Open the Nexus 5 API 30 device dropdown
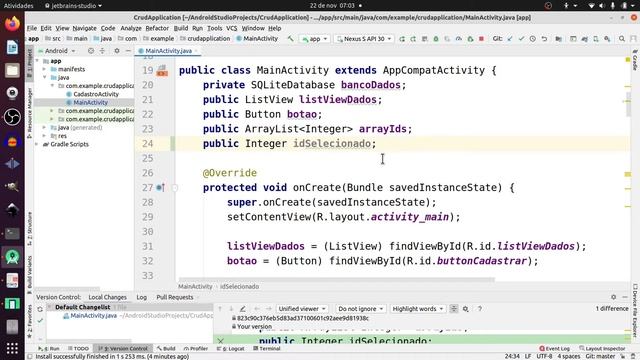 [364, 39]
